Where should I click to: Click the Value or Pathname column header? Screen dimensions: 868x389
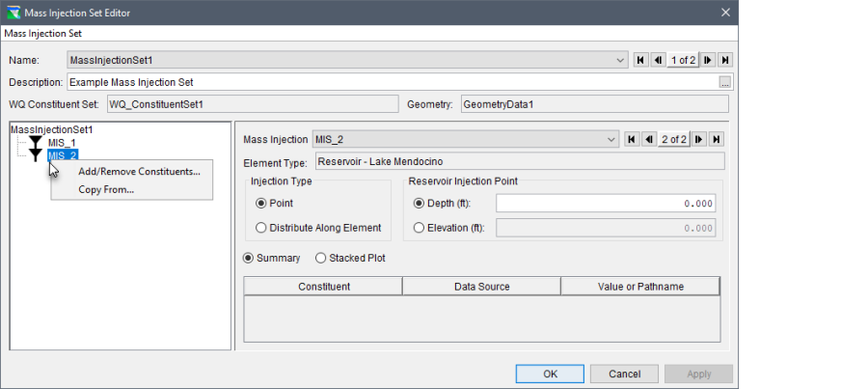pos(640,287)
